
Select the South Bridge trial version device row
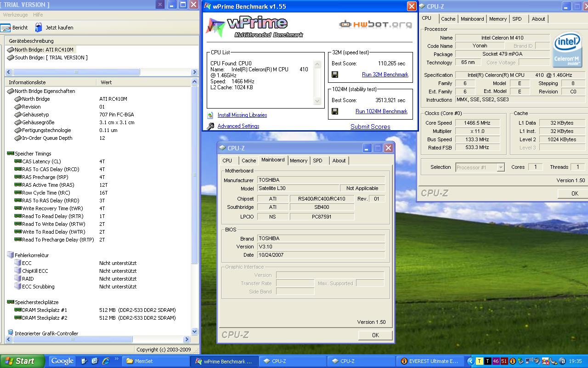(47, 57)
